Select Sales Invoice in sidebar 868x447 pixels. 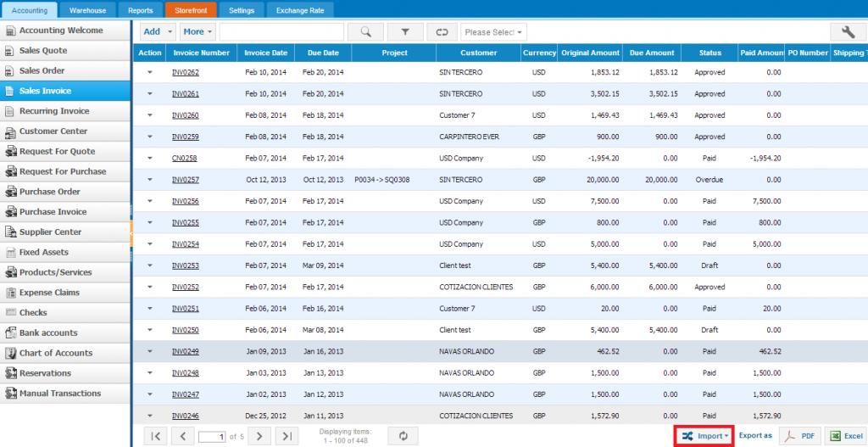[x=65, y=91]
